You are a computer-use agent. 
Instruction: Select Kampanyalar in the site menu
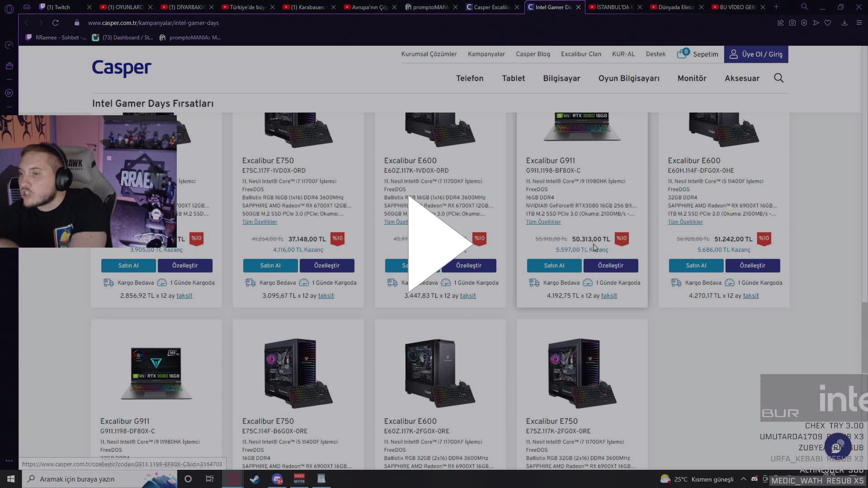(x=486, y=54)
